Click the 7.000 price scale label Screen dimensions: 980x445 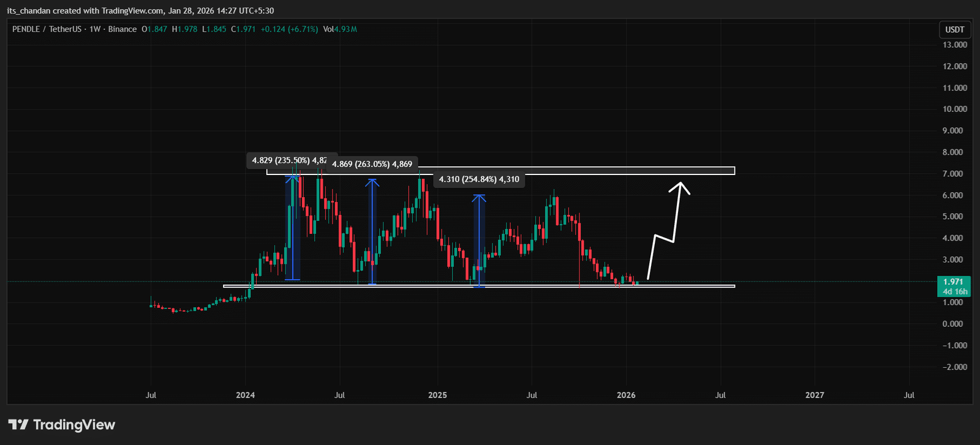click(x=954, y=174)
